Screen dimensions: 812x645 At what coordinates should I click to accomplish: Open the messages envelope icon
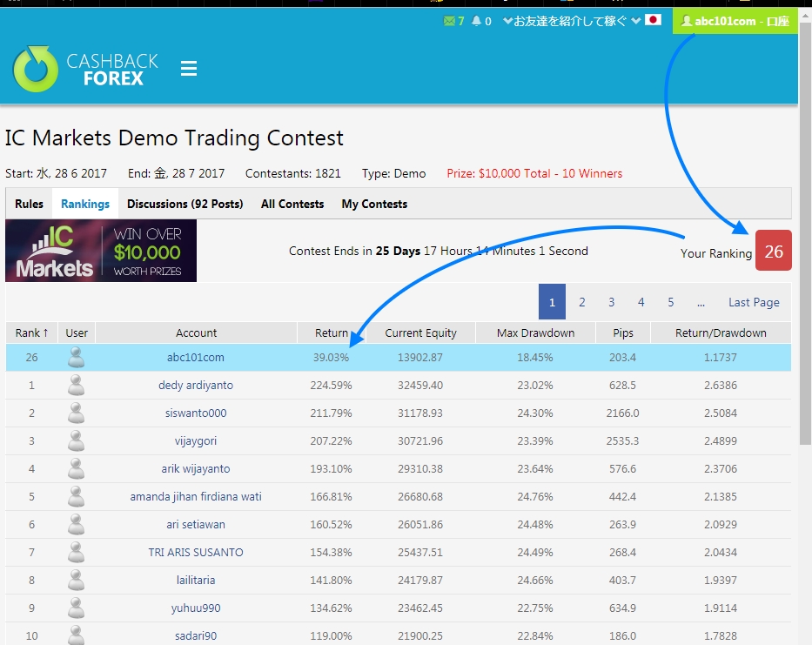449,21
